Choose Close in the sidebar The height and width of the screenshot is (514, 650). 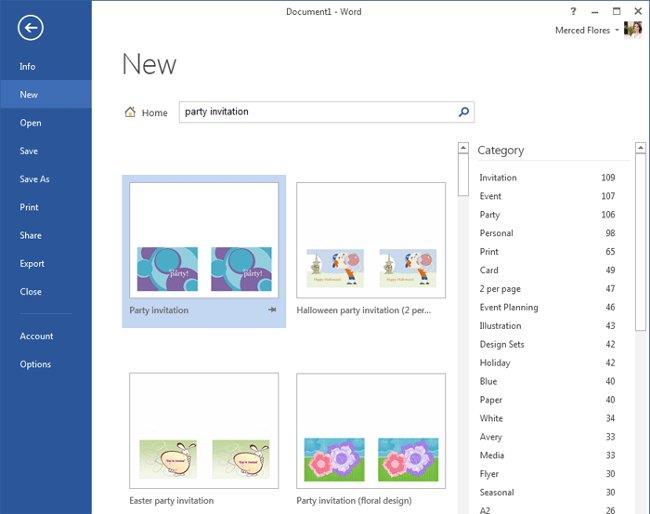tap(31, 292)
